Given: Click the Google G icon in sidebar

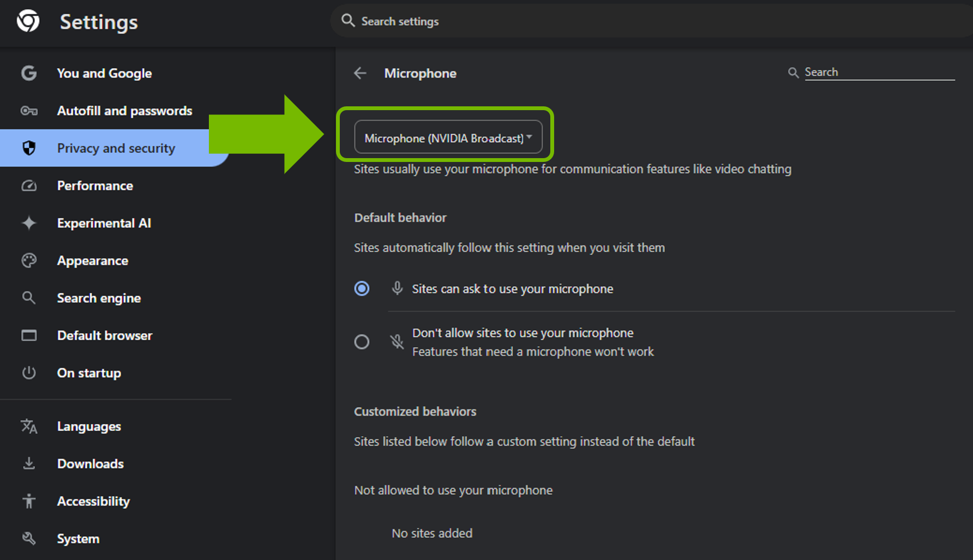Looking at the screenshot, I should [29, 73].
